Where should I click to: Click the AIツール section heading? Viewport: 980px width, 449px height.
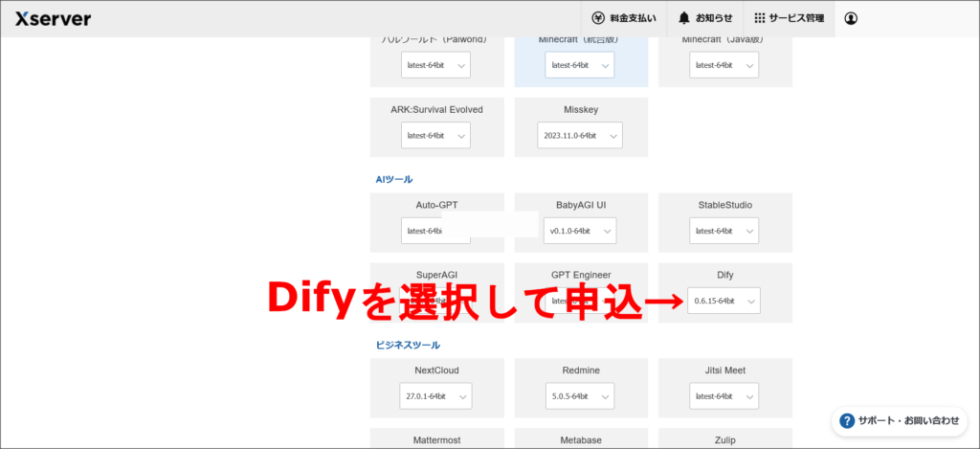tap(393, 179)
